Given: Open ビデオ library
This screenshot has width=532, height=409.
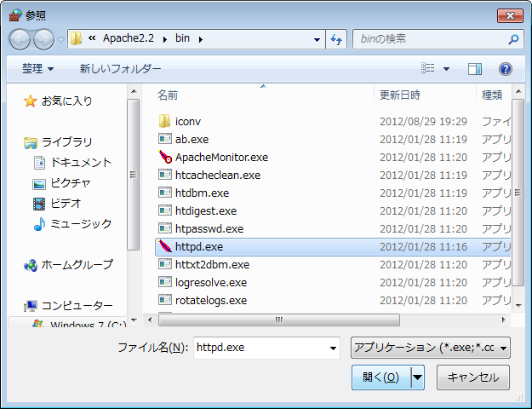Looking at the screenshot, I should click(66, 204).
